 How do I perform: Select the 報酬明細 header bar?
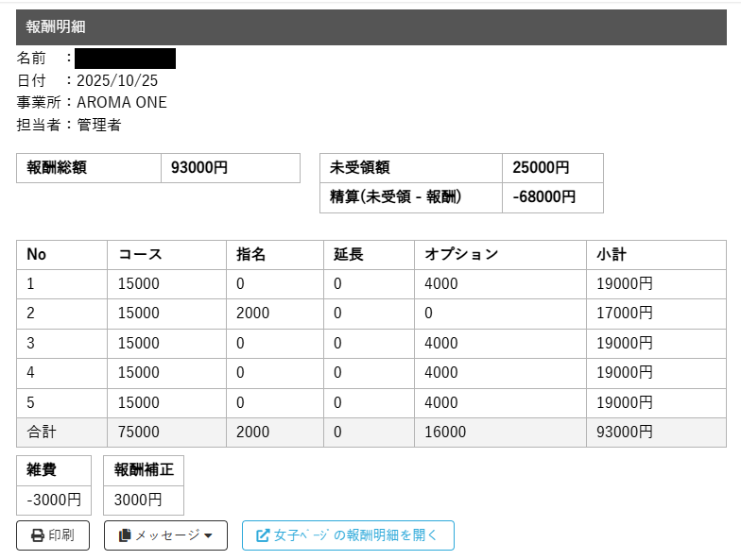[x=370, y=26]
